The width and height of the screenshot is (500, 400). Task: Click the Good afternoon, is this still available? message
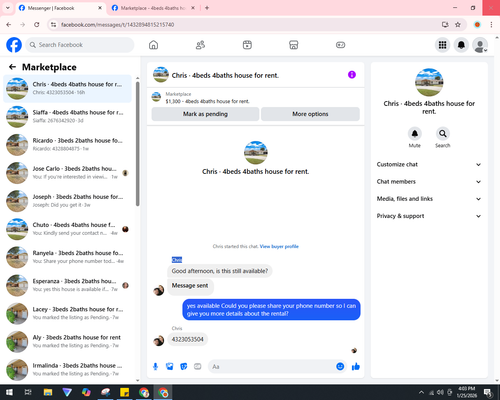[220, 271]
